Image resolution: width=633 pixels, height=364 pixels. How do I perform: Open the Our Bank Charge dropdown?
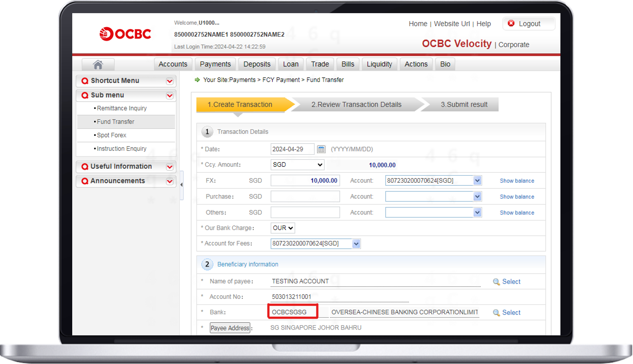[x=283, y=228]
